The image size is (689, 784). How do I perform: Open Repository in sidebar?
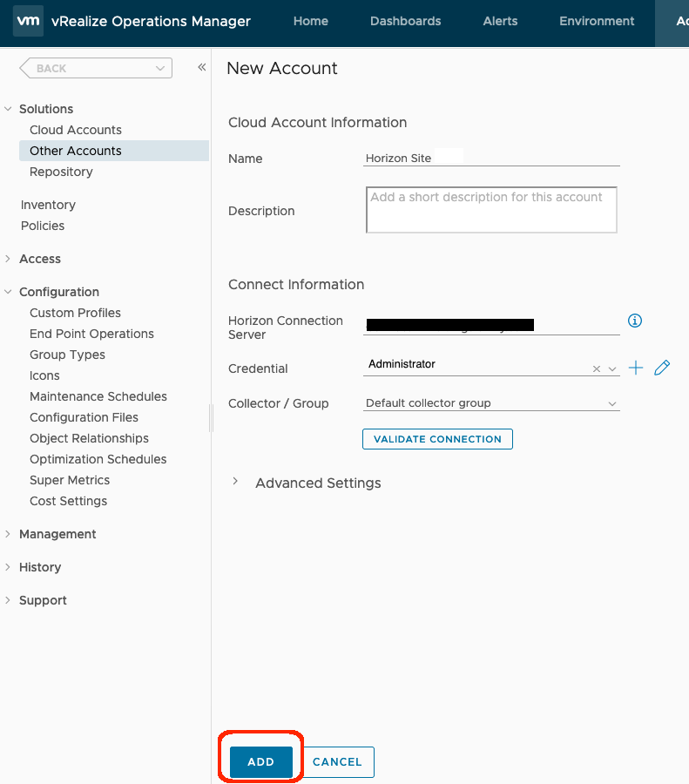[61, 172]
